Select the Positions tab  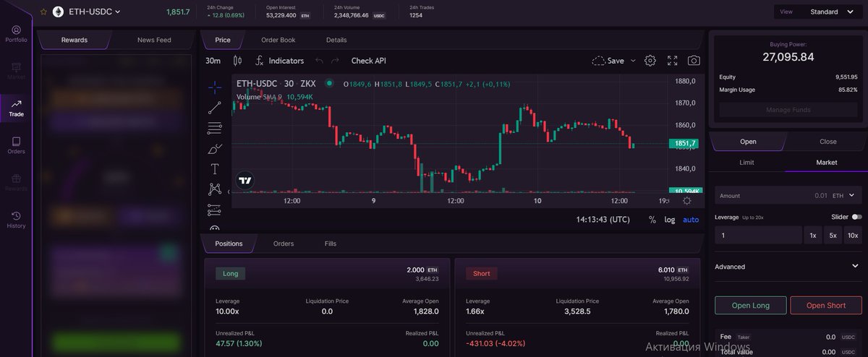(x=229, y=244)
